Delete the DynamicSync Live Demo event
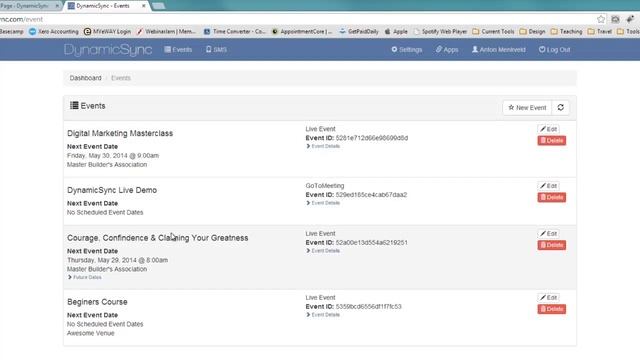This screenshot has width=640, height=360. (551, 197)
